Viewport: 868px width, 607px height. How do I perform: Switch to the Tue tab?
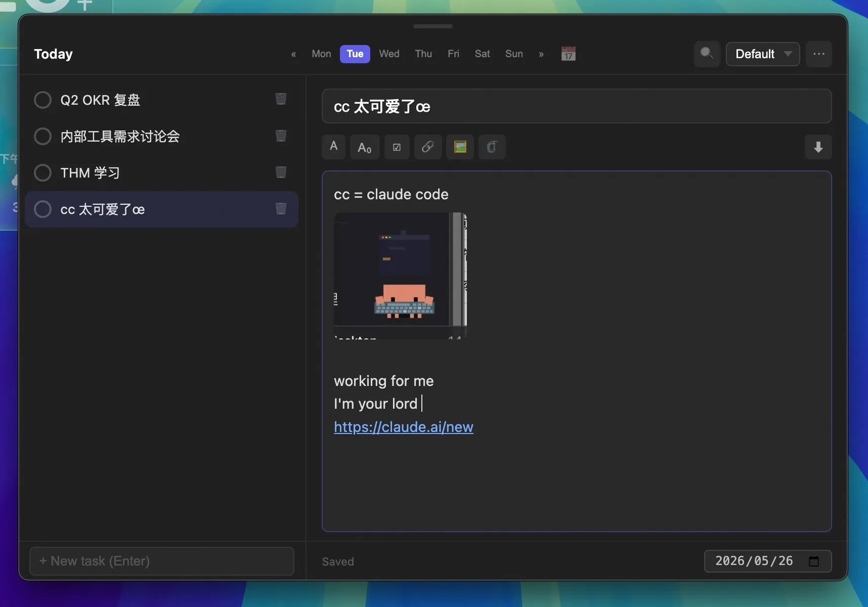tap(355, 54)
